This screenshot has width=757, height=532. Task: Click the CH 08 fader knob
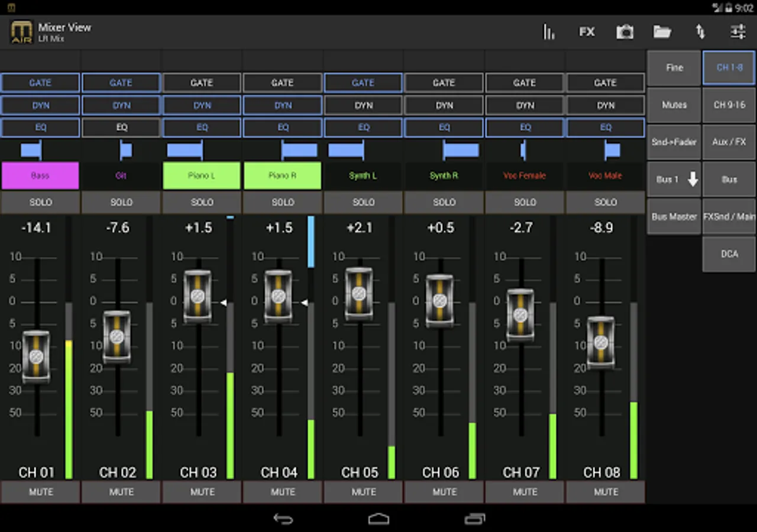click(x=601, y=343)
